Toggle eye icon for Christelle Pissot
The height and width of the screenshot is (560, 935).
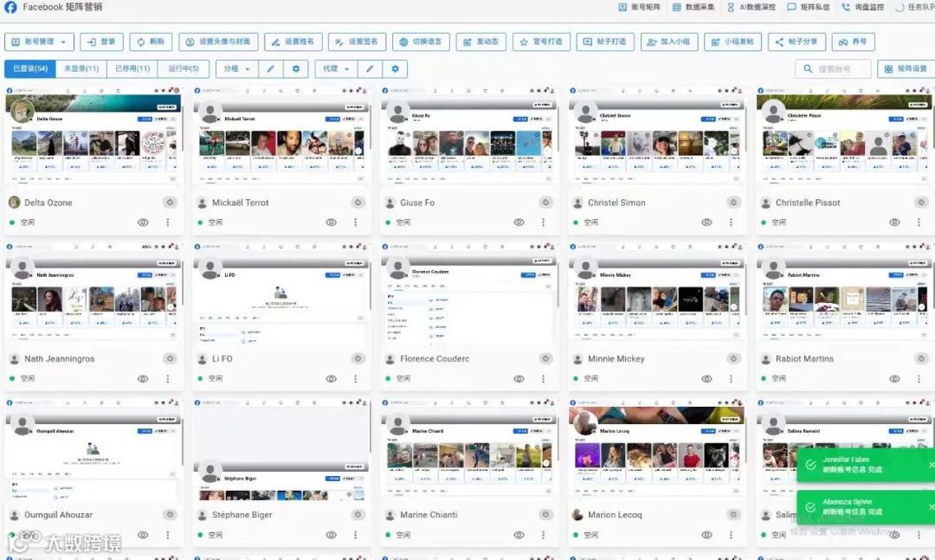coord(894,222)
